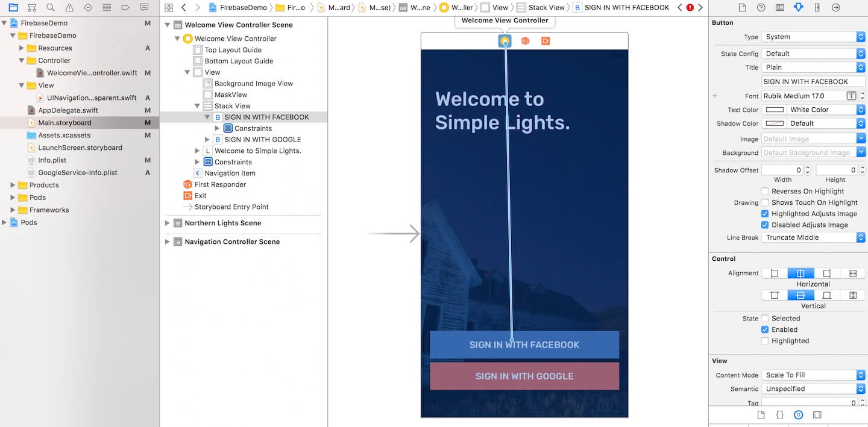Show the Object library
This screenshot has width=868, height=427.
click(798, 415)
